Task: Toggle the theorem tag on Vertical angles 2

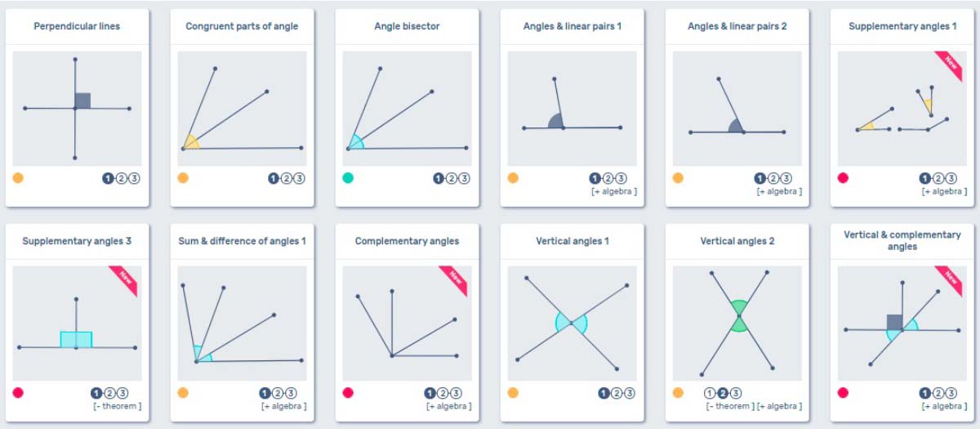Action: [730, 406]
